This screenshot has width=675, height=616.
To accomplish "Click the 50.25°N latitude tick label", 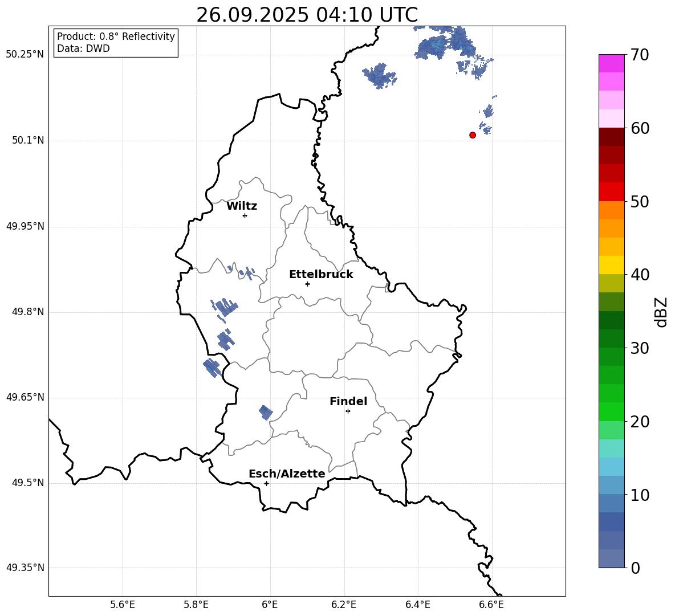I will tap(25, 55).
